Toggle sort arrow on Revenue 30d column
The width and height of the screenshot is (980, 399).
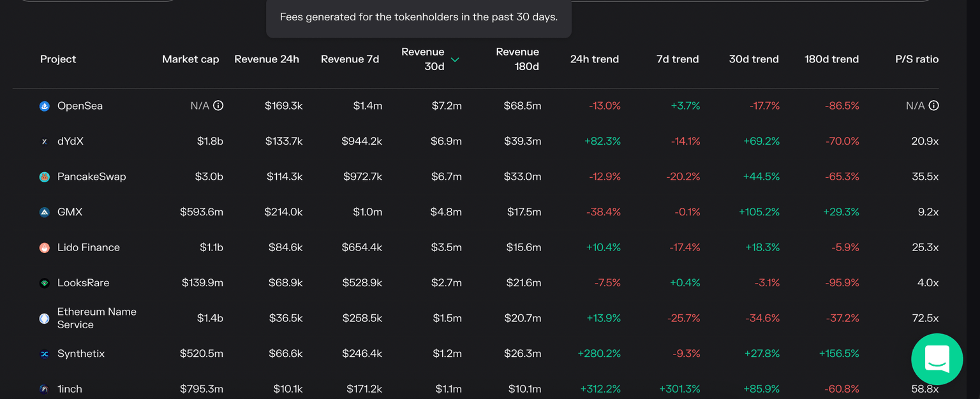(x=455, y=60)
